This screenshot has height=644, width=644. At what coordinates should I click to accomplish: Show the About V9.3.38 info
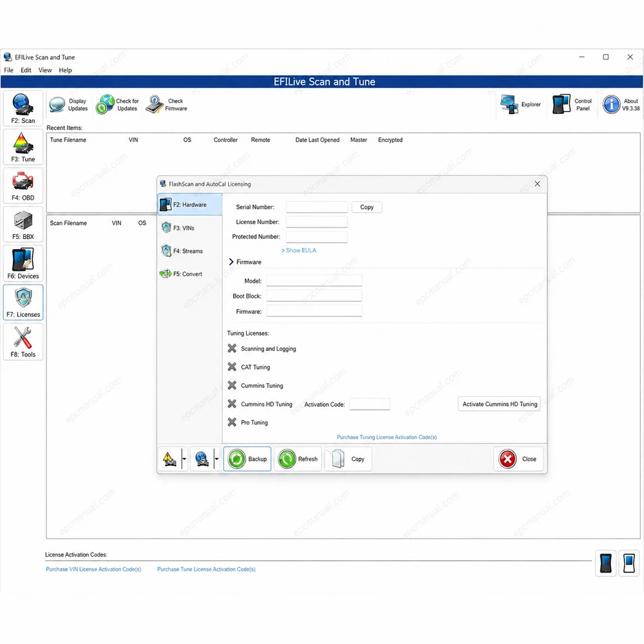coord(621,104)
